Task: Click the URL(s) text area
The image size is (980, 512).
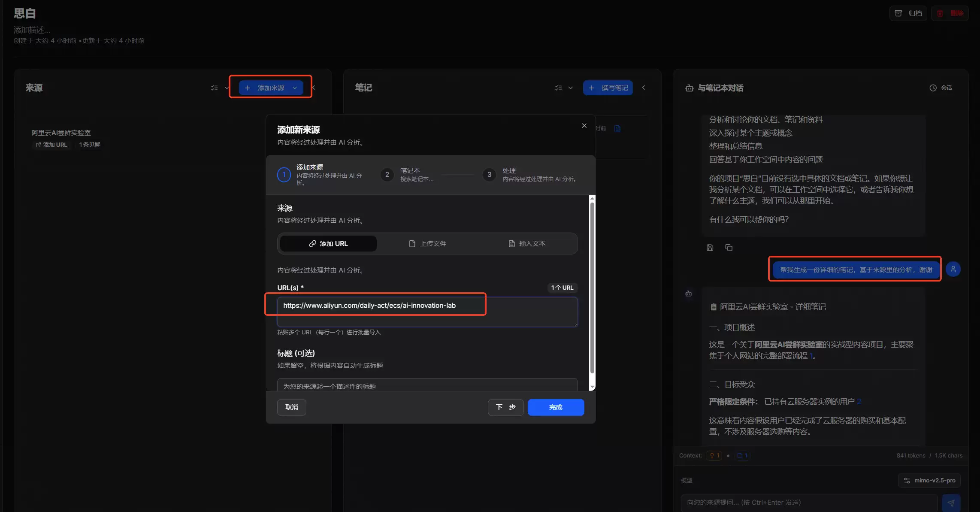Action: click(427, 312)
